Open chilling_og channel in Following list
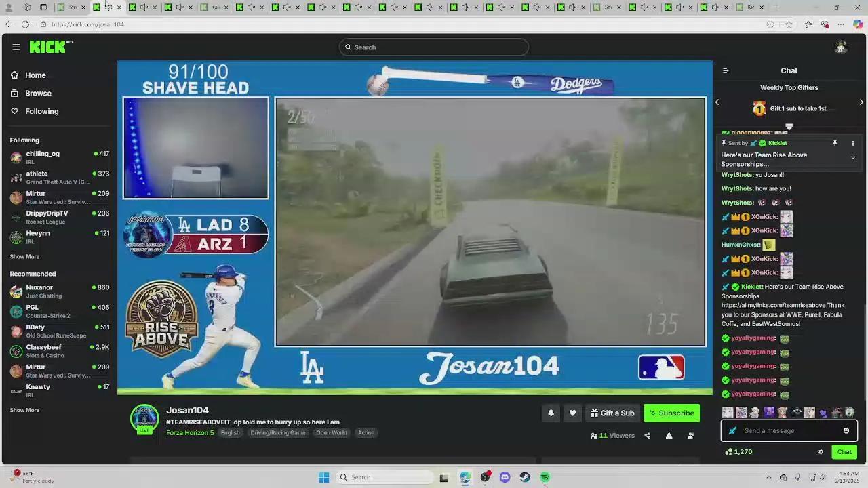This screenshot has height=488, width=868. 60,157
